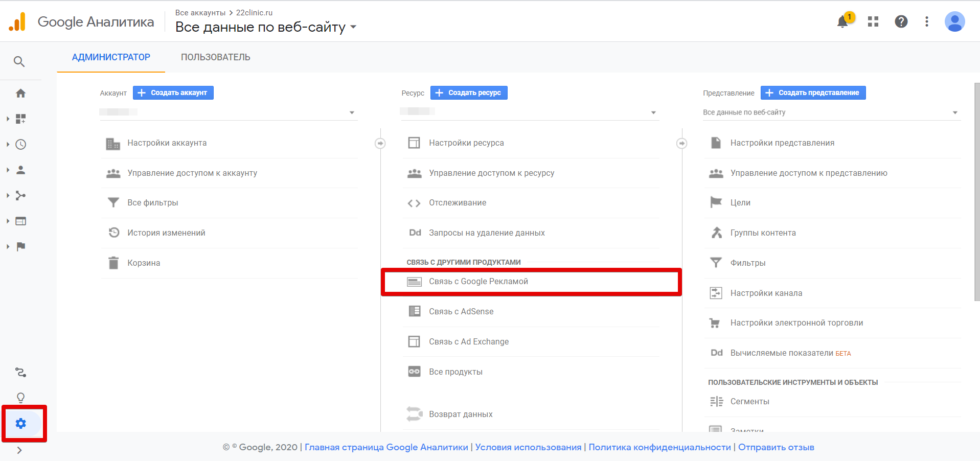Open Behavior reports icon in sidebar
This screenshot has height=461, width=980.
tap(20, 221)
